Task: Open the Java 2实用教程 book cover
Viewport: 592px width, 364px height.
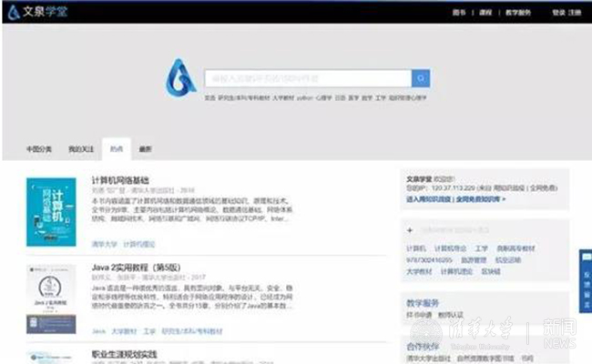Action: tap(50, 299)
